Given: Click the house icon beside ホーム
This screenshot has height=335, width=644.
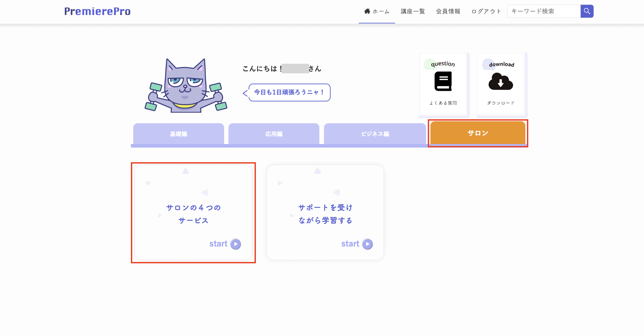Looking at the screenshot, I should click(x=367, y=11).
